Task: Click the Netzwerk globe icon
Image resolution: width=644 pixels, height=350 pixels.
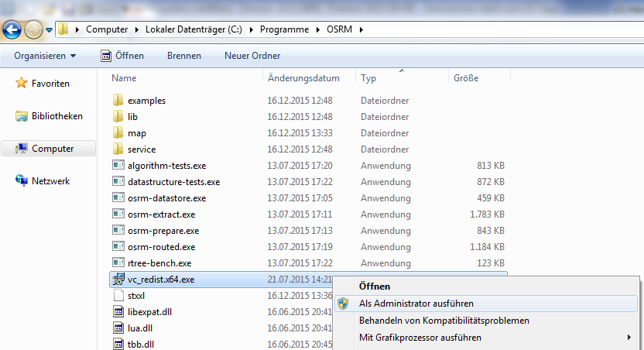Action: pos(22,180)
